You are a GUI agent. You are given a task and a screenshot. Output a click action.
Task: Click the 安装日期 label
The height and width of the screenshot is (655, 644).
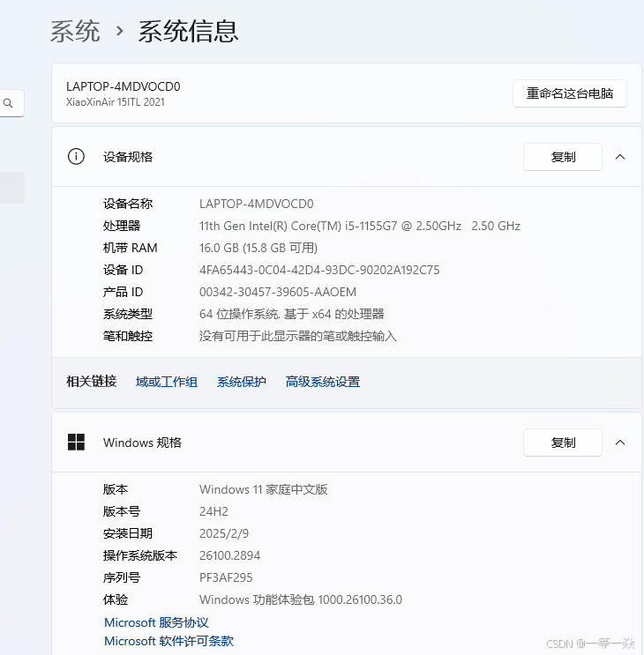coord(128,533)
